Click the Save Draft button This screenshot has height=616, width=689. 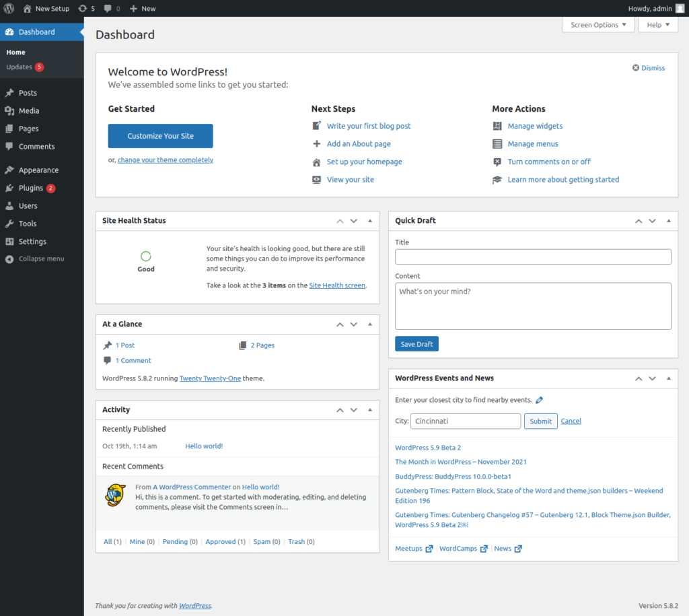coord(416,344)
